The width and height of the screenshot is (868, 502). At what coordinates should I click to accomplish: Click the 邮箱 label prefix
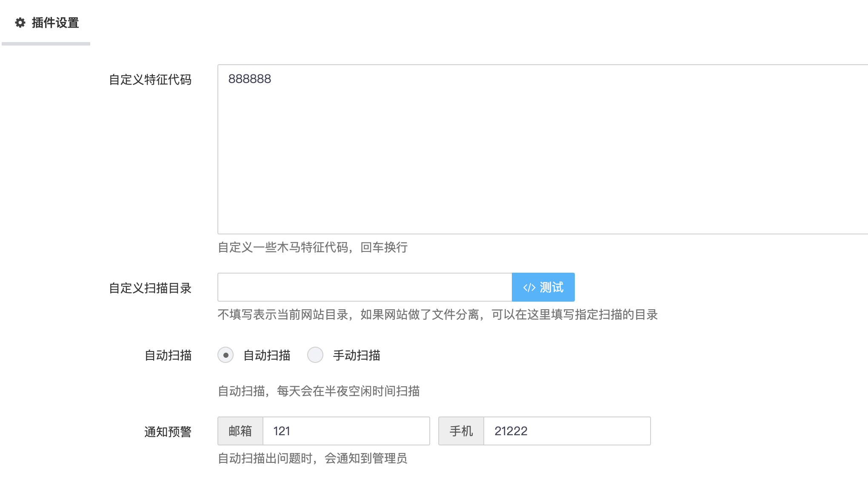[240, 431]
